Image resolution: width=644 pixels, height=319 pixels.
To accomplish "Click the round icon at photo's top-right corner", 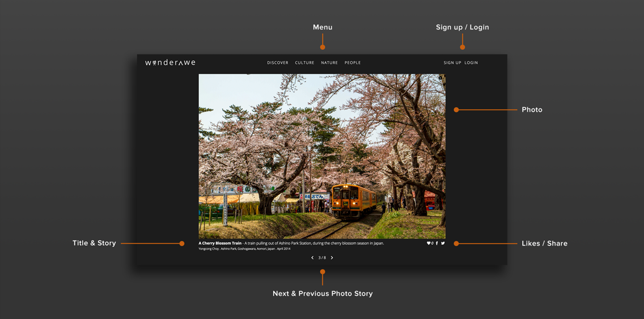I will (x=440, y=78).
